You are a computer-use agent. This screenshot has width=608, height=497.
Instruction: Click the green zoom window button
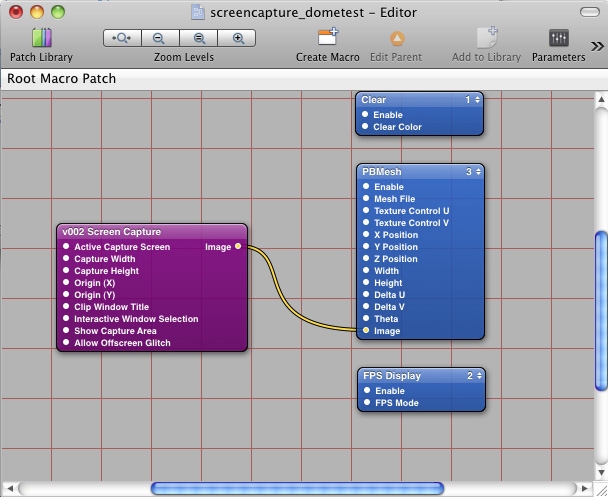pyautogui.click(x=58, y=12)
